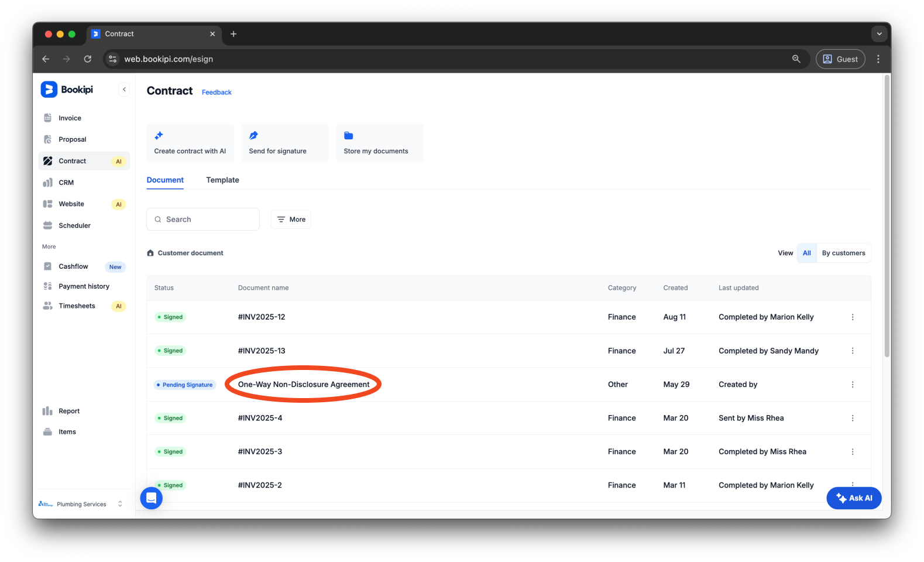Open row options for #INV2025-12
924x562 pixels.
(852, 317)
